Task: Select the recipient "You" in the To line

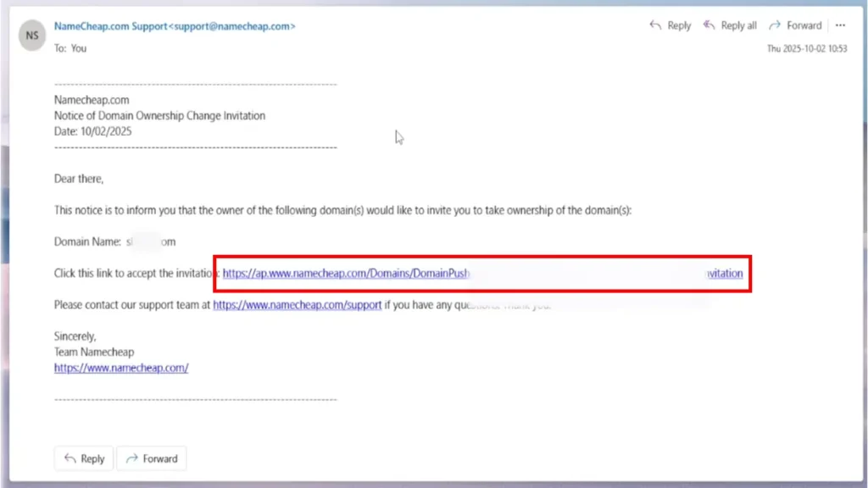Action: tap(79, 48)
